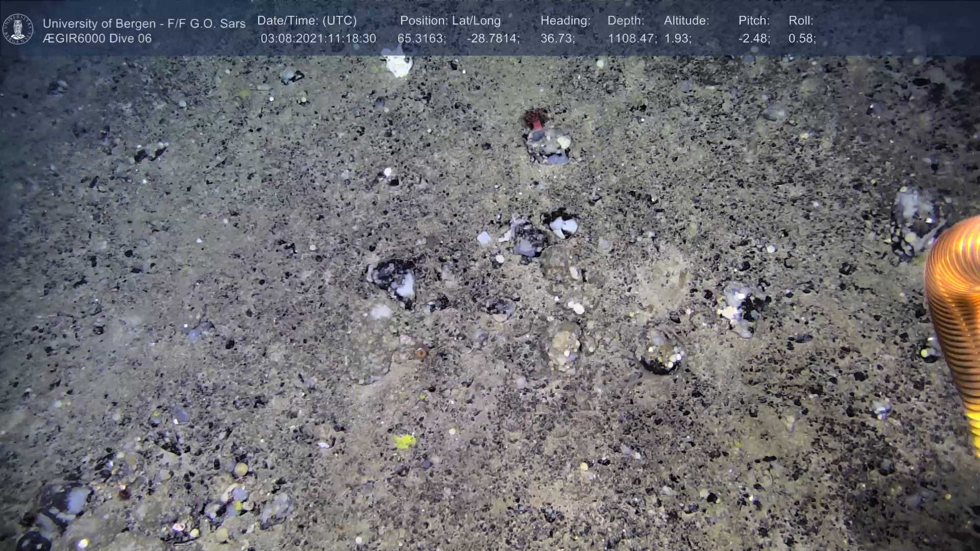Click the University of Bergen crest logo
Viewport: 980px width, 551px height.
click(x=18, y=29)
